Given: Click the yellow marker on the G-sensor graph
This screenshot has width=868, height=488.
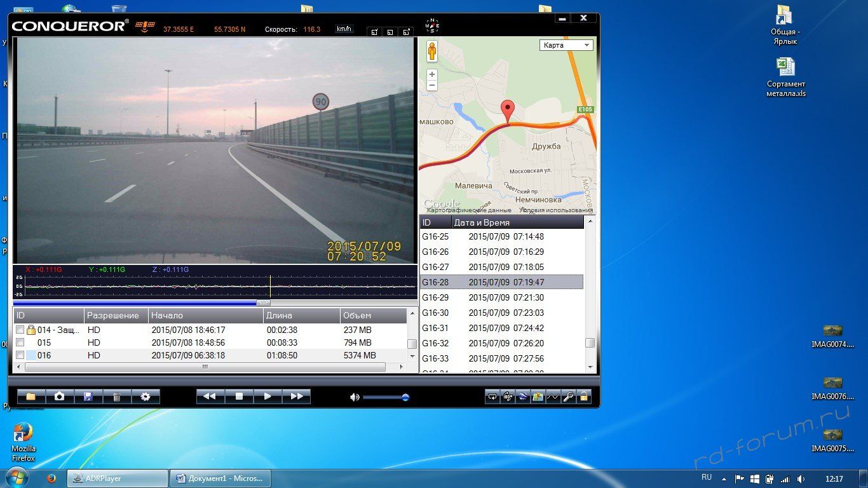Looking at the screenshot, I should click(x=270, y=287).
